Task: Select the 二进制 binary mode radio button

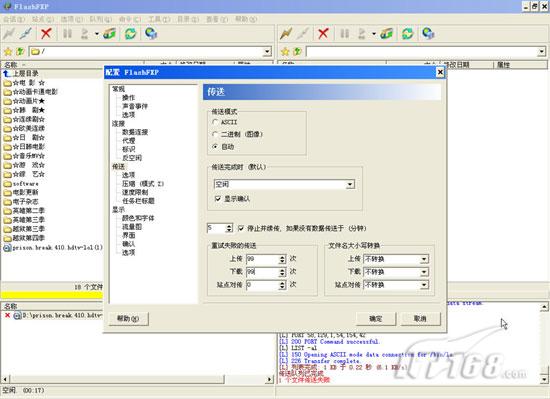Action: [x=215, y=134]
